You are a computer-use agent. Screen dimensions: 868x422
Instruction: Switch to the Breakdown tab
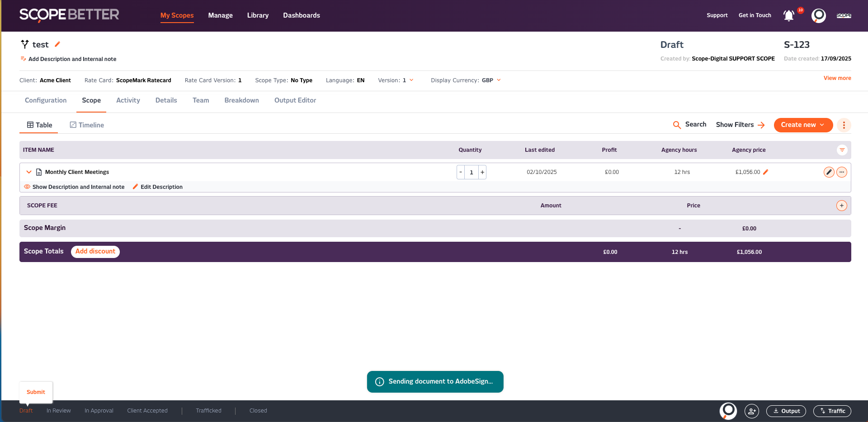[x=241, y=100]
